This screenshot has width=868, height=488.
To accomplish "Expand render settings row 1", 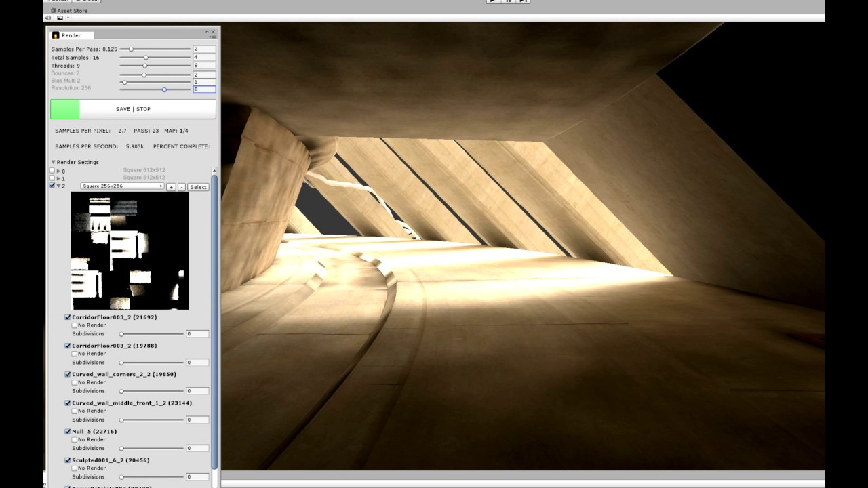I will point(58,178).
